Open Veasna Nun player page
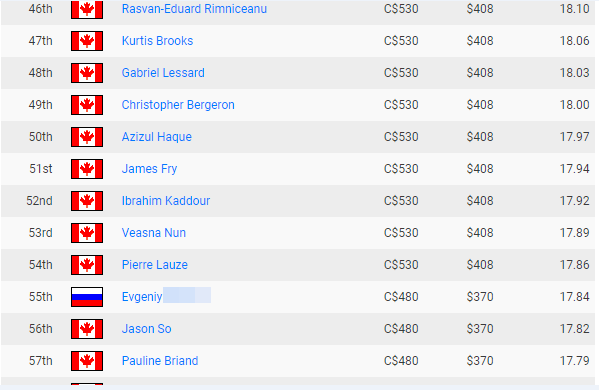 (154, 233)
